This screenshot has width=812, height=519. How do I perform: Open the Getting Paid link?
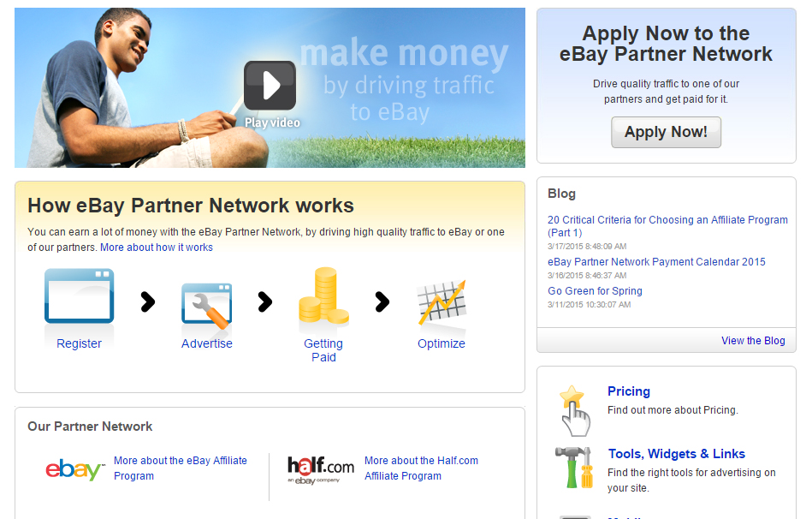click(x=323, y=350)
